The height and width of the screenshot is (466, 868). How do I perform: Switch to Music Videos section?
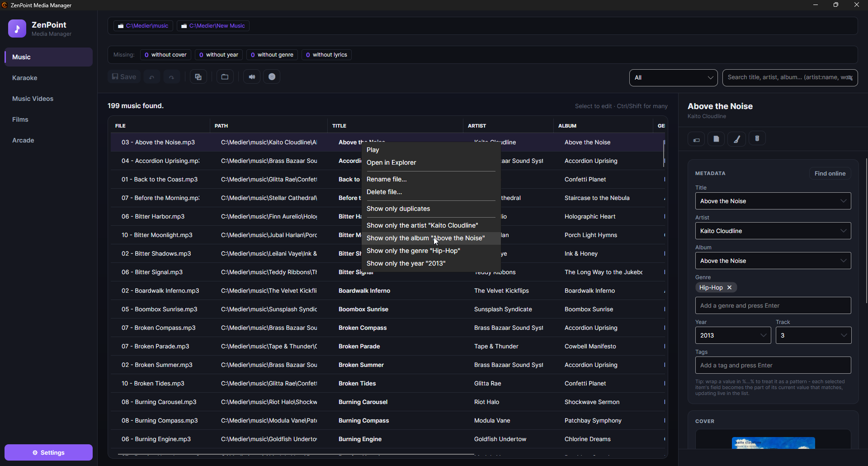tap(48, 99)
